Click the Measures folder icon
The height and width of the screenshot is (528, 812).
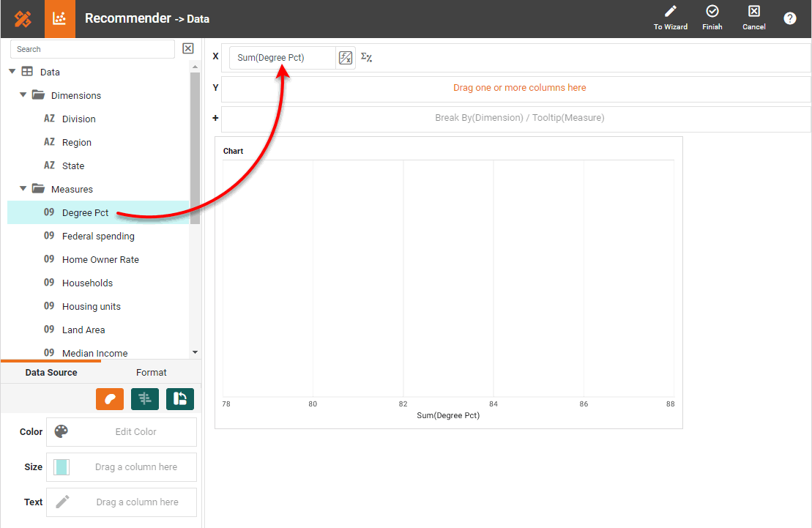click(x=38, y=189)
